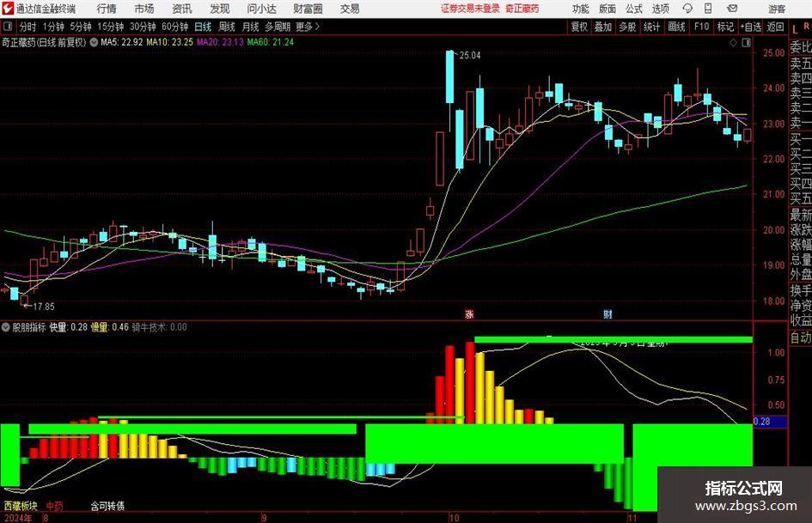The image size is (812, 523).
Task: Click the 25.04 high price label
Action: coord(469,56)
